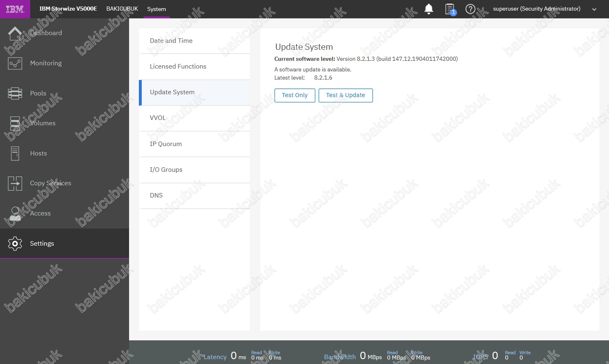Open IP Quorum settings

194,144
